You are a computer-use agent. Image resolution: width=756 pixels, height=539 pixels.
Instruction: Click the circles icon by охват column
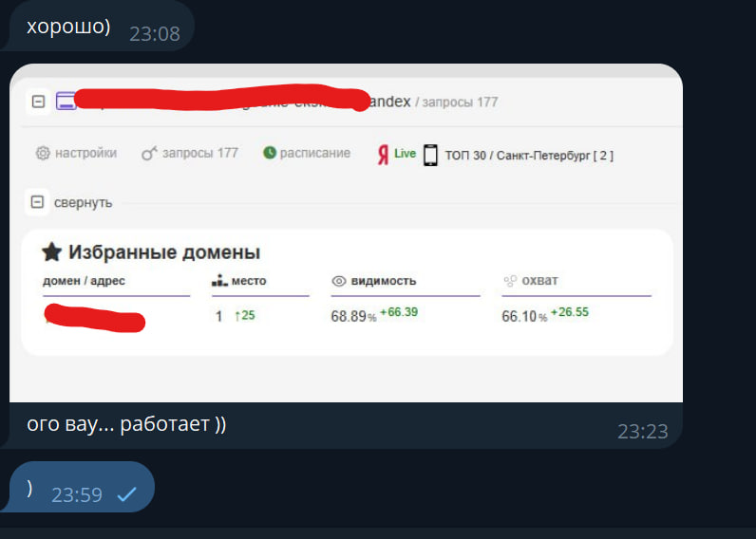click(510, 281)
